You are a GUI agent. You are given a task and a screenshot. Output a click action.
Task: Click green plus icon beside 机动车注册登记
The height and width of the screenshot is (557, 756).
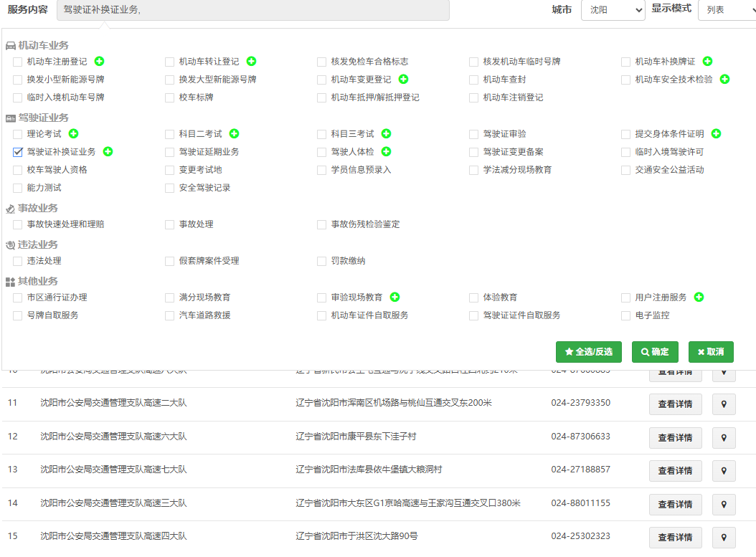(99, 61)
